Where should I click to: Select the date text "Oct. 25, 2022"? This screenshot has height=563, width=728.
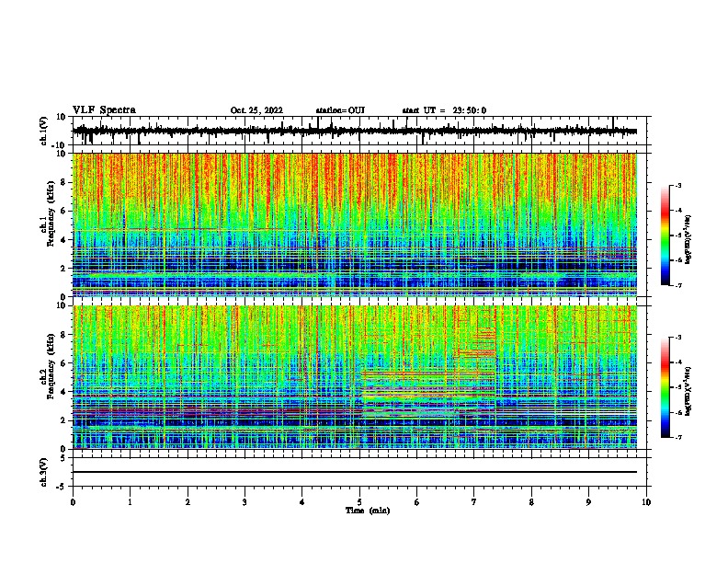click(256, 110)
